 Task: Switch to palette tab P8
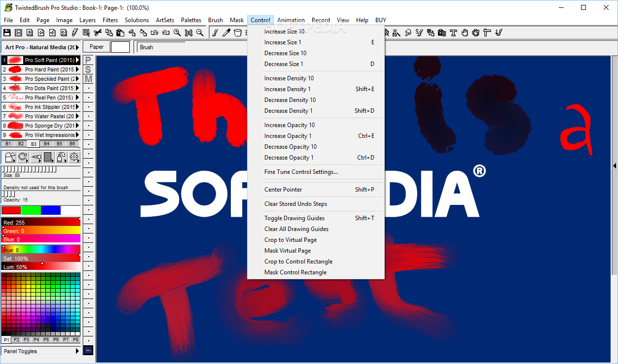[x=75, y=340]
